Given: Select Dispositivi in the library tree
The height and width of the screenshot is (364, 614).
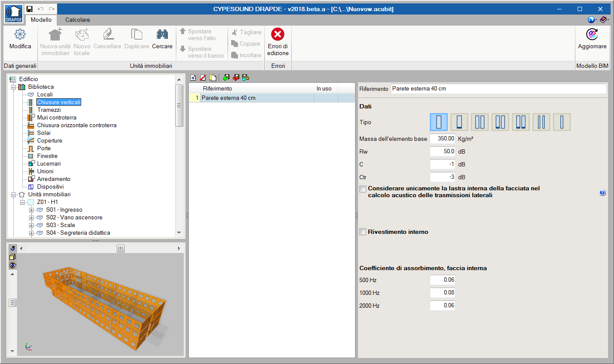Looking at the screenshot, I should (50, 187).
